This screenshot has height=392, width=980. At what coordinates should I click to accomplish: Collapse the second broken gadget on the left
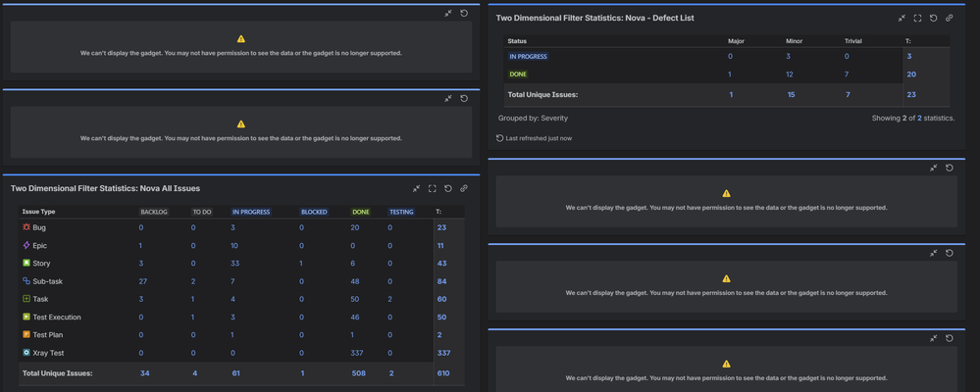click(448, 98)
